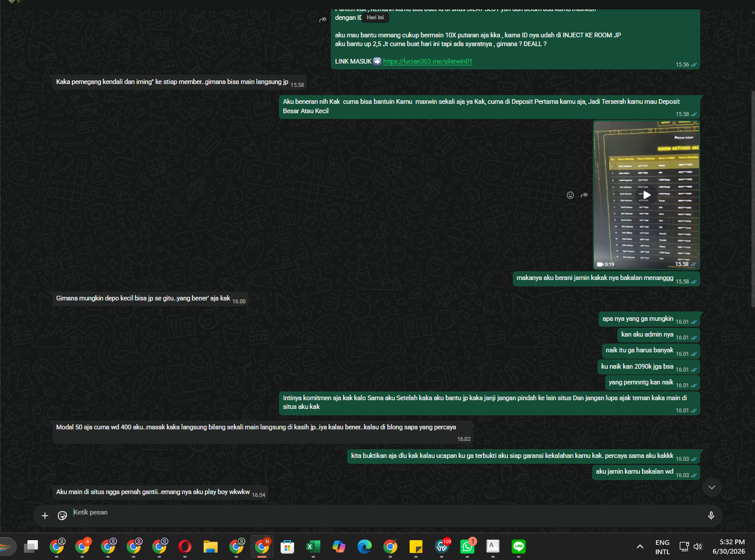755x560 pixels.
Task: Click the message 'aku jamin kamu bakalan wd'
Action: tap(646, 472)
